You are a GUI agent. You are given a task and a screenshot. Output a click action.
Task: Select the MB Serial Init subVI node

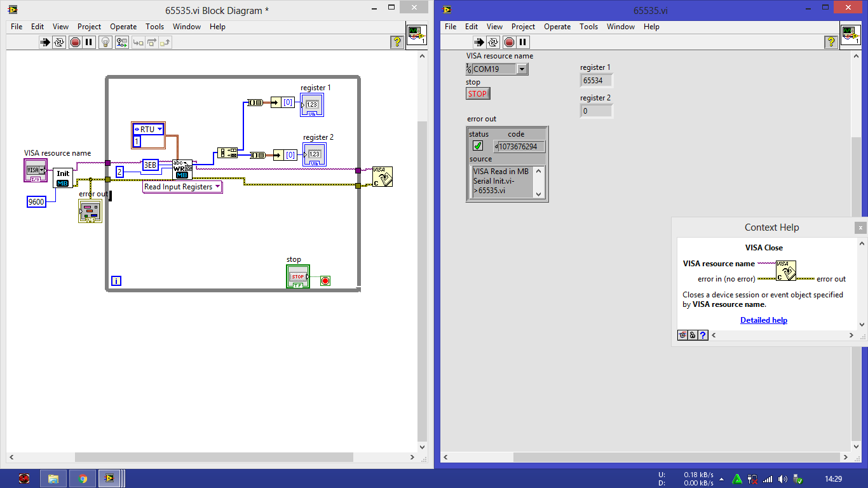[63, 178]
